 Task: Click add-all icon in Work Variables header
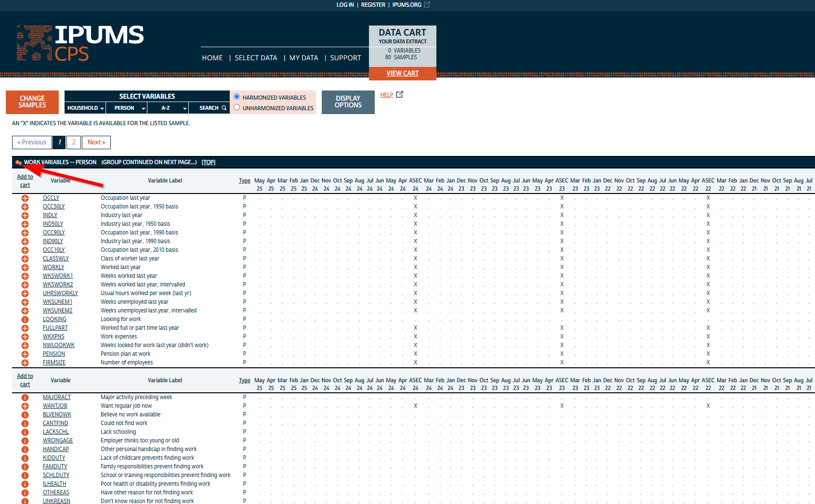pos(19,162)
